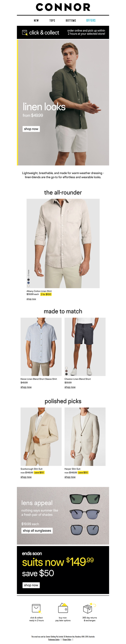Choose the dark charcoal swatch on Albany shirt

[x=28, y=280]
